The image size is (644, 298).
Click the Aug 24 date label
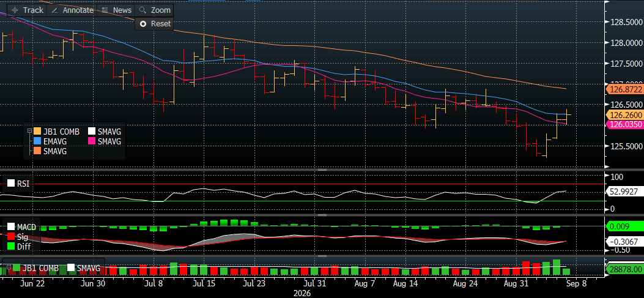coord(466,283)
